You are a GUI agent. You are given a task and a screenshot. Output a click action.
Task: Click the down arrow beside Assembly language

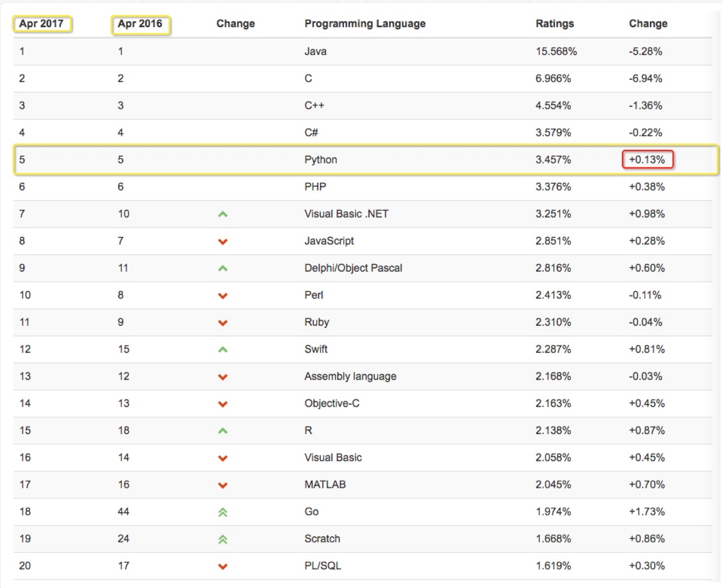[x=223, y=377]
